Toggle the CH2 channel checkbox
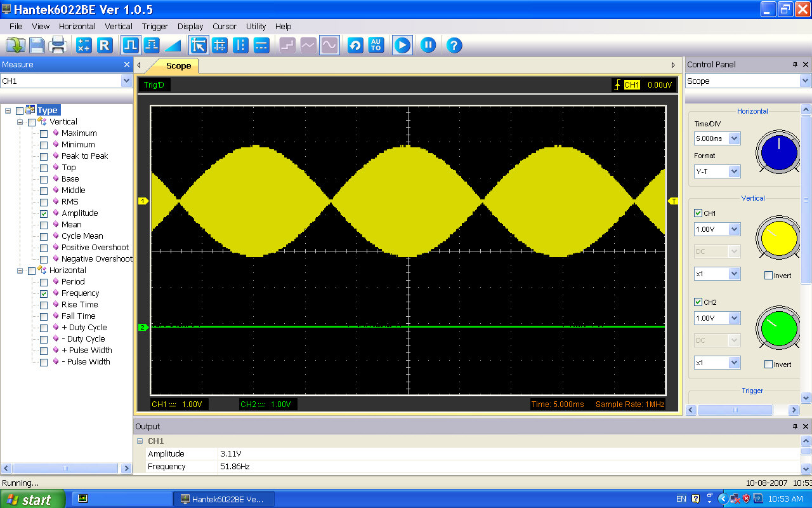Viewport: 812px width, 508px height. [x=698, y=302]
